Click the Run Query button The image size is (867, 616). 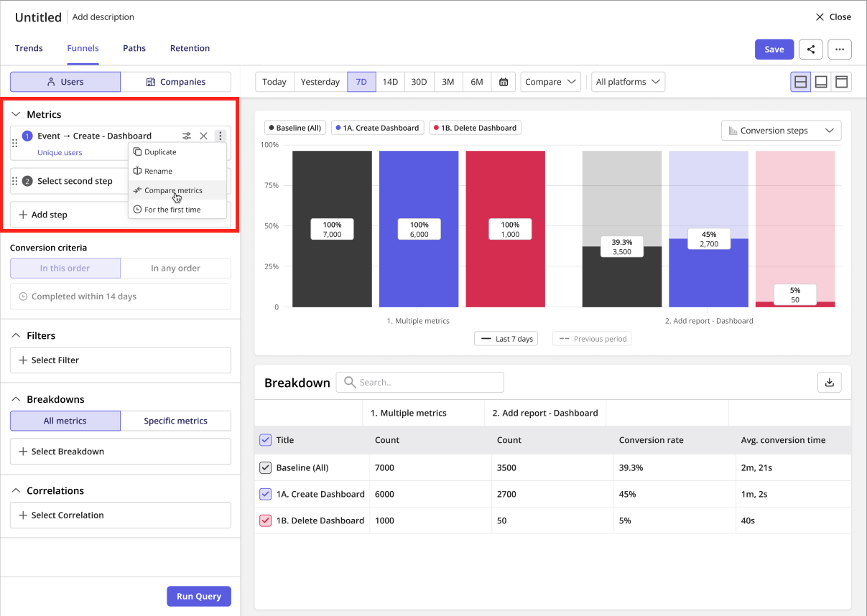[199, 597]
